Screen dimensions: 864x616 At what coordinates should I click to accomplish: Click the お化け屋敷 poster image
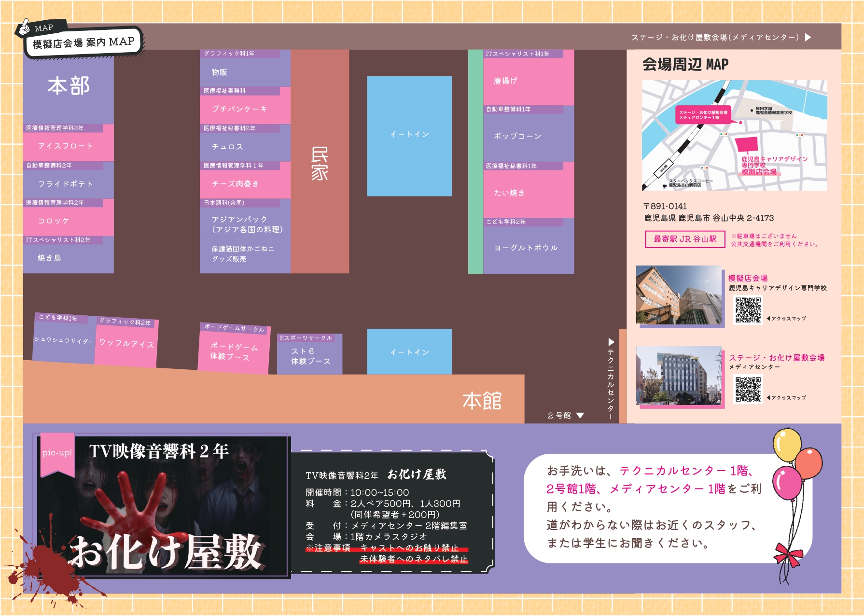[163, 507]
